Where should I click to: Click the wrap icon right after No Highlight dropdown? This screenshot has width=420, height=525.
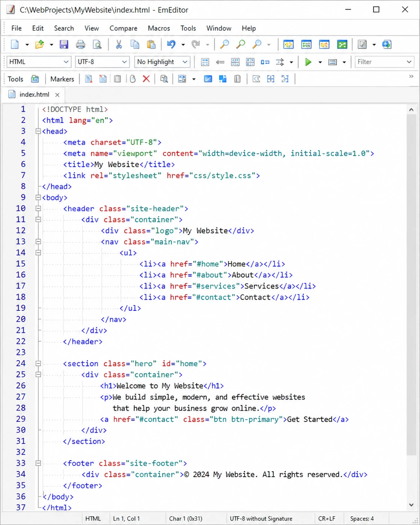pyautogui.click(x=205, y=62)
